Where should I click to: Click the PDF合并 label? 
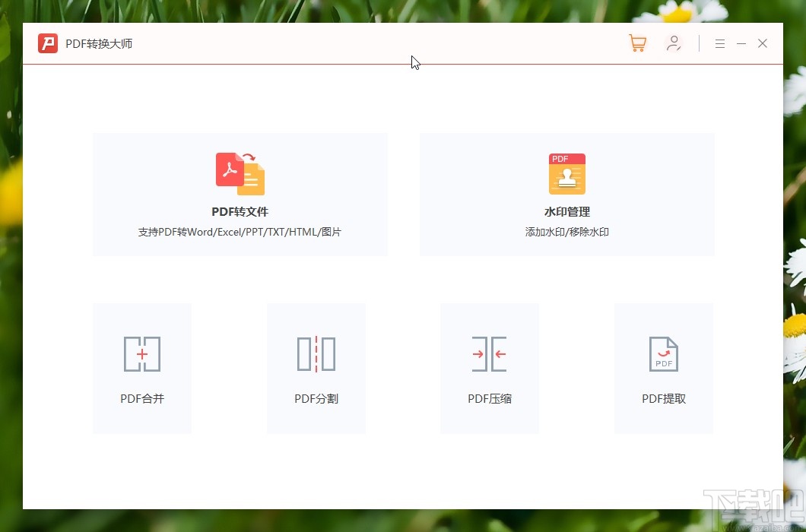pos(142,398)
